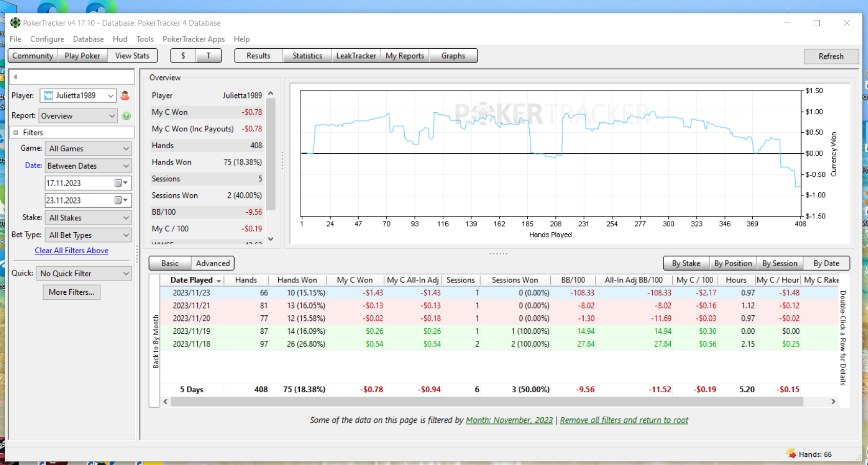
Task: Open the Database menu
Action: [x=88, y=39]
